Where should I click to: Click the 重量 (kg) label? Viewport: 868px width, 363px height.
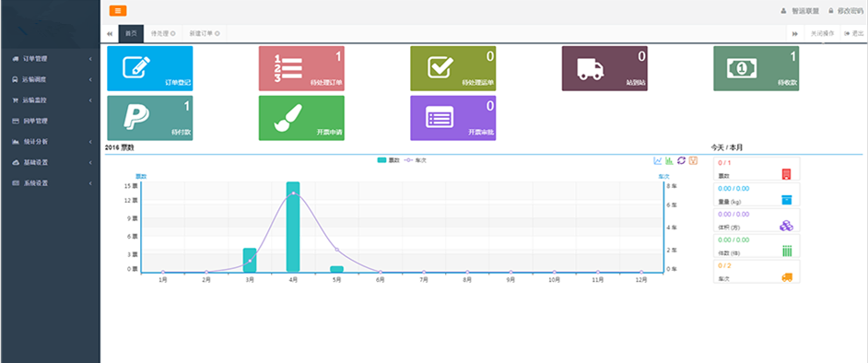pos(729,202)
